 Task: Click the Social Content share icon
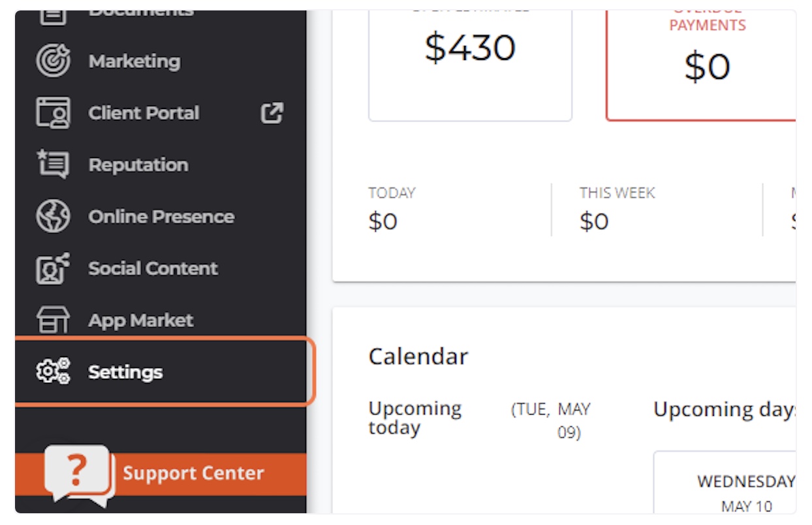click(53, 268)
